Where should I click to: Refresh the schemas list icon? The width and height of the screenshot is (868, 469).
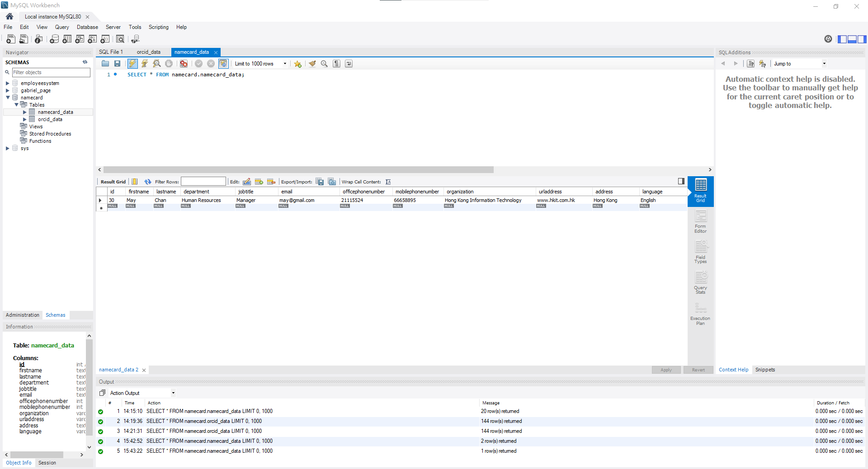85,62
